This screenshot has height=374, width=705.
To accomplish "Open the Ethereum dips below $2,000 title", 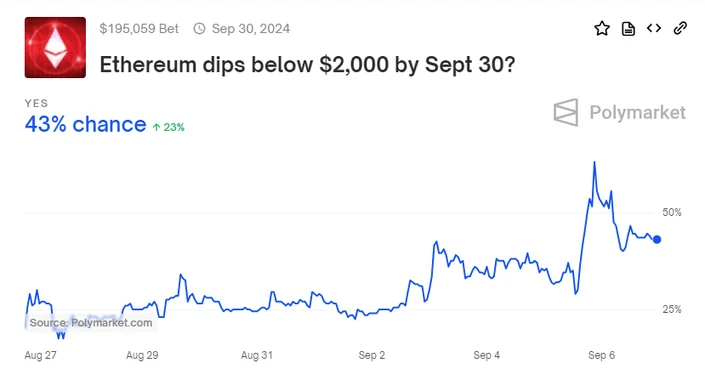I will (308, 65).
